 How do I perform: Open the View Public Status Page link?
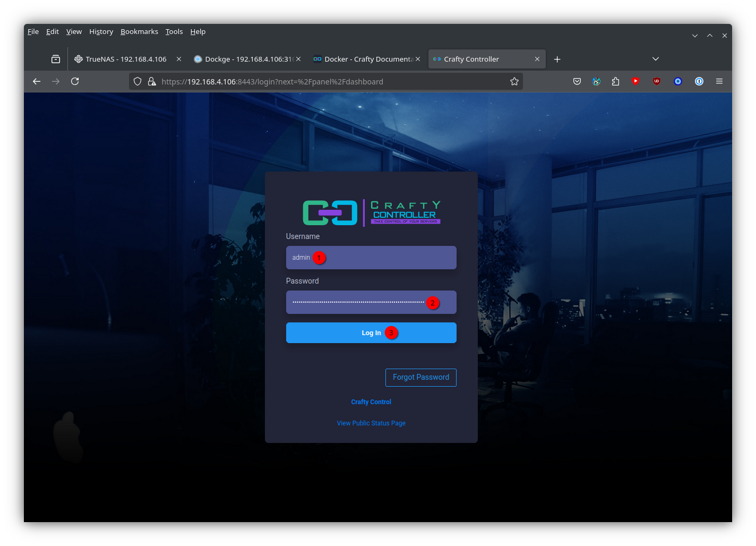(371, 423)
